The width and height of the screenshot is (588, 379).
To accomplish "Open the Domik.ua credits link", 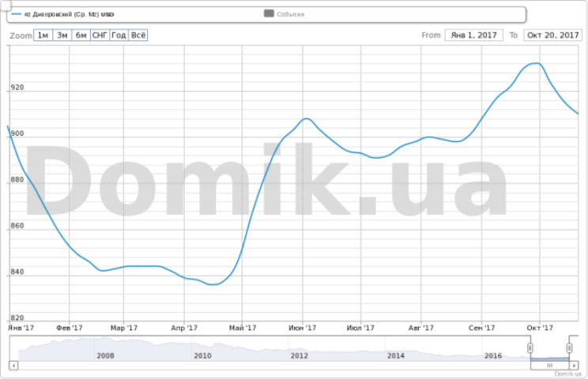I will coord(567,373).
